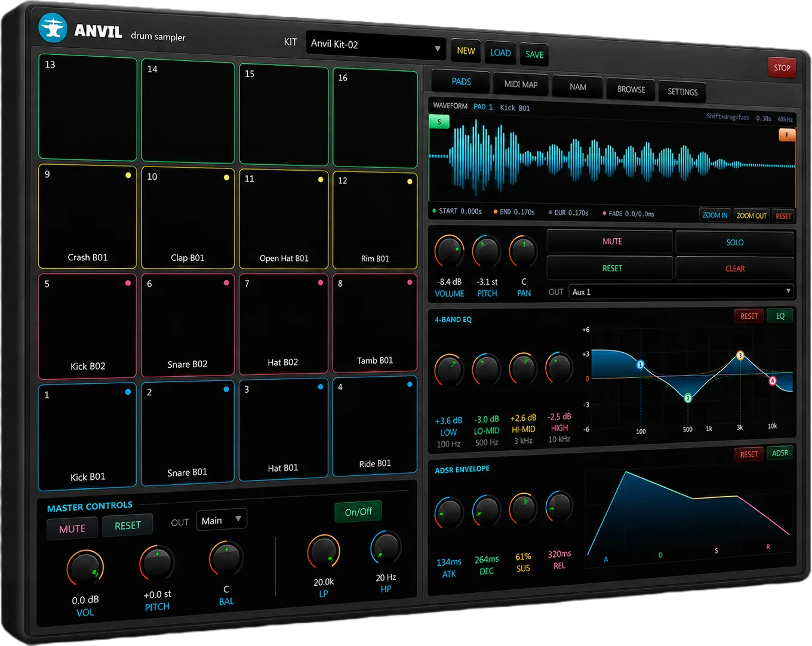Toggle the ADSR enable button

780,453
